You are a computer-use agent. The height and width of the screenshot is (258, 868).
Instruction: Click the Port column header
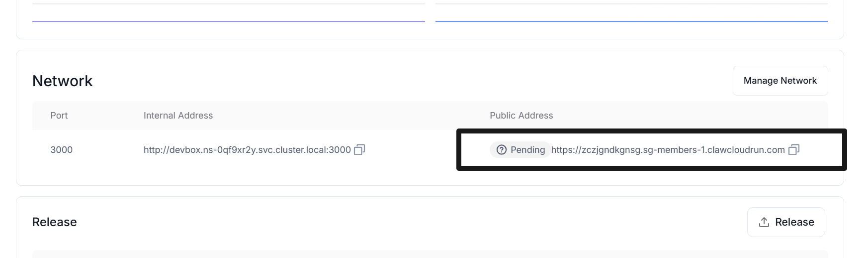click(x=59, y=116)
